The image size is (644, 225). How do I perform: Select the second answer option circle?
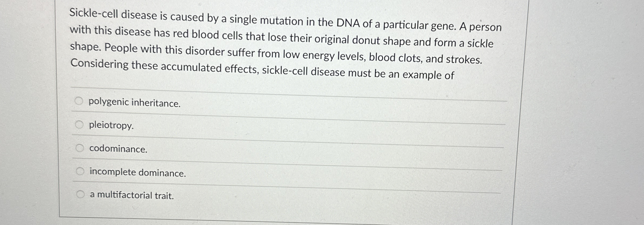coord(80,124)
